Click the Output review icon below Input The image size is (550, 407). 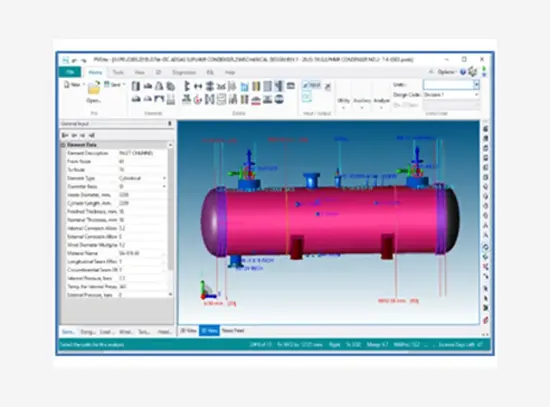coord(307,96)
